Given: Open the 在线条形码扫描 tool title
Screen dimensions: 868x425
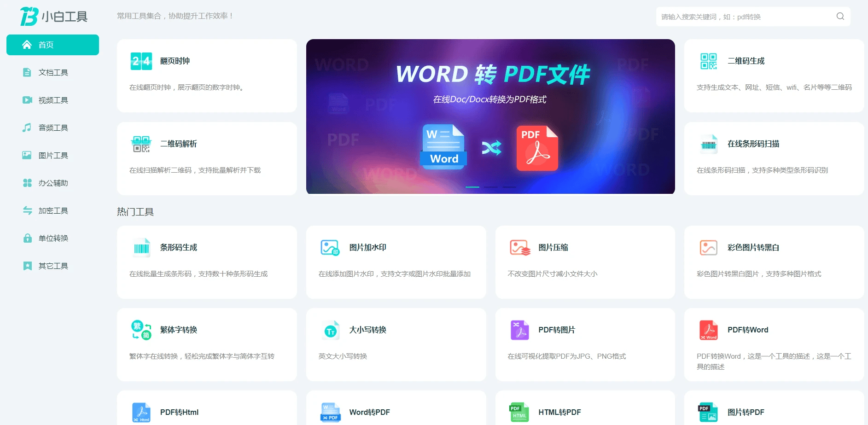Looking at the screenshot, I should (x=753, y=144).
